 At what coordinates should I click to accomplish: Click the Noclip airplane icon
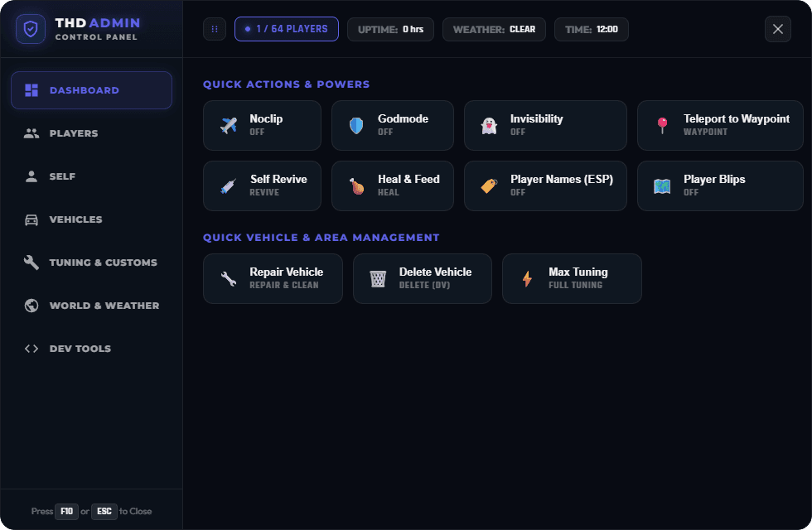tap(229, 125)
